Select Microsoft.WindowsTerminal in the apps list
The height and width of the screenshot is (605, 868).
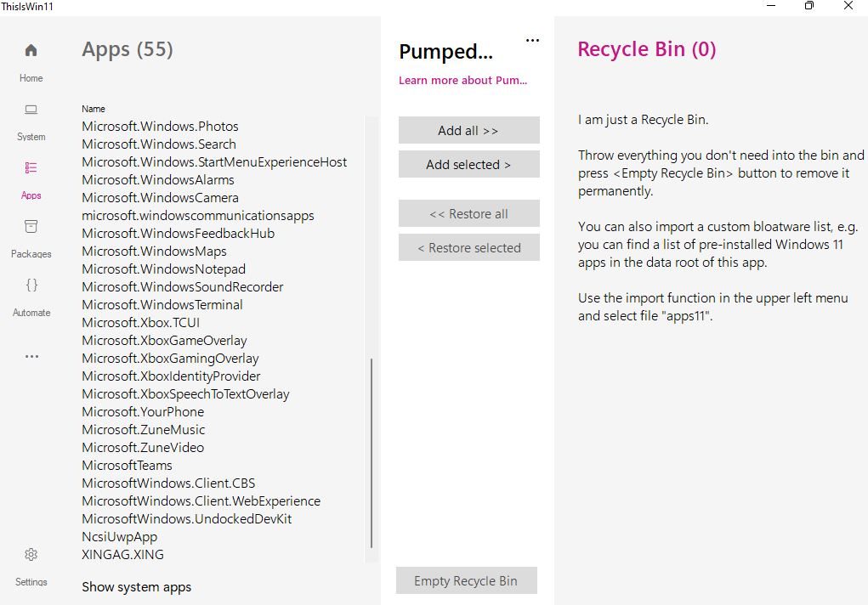(x=162, y=305)
